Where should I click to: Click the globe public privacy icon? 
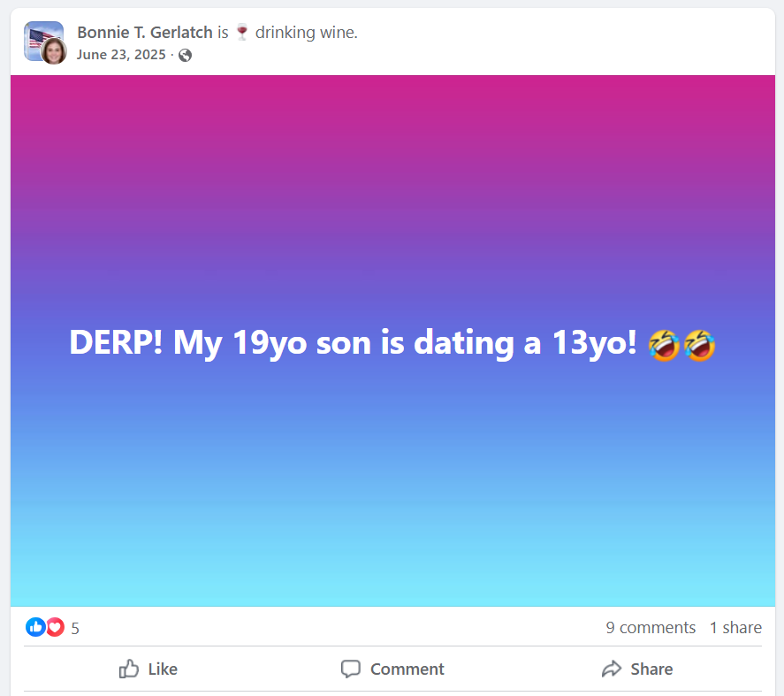[185, 55]
